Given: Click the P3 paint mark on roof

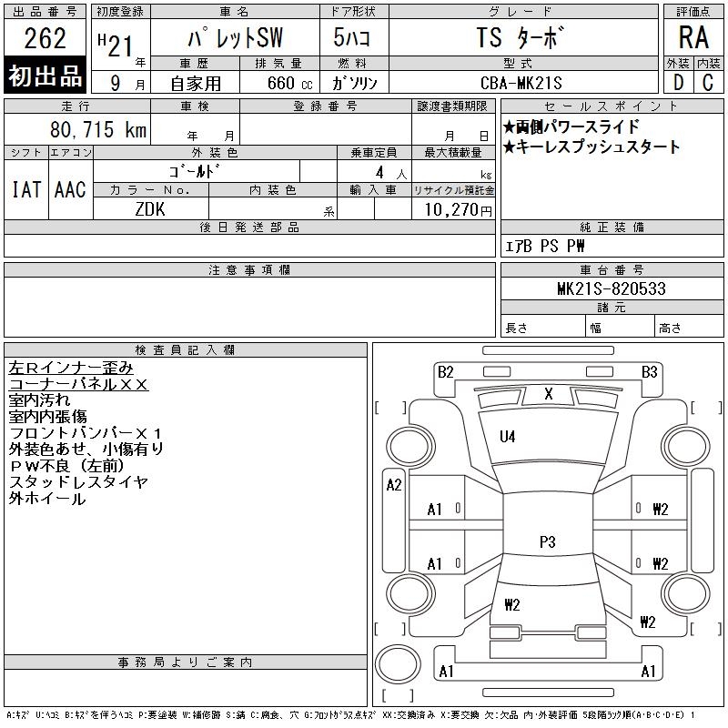Looking at the screenshot, I should tap(547, 542).
